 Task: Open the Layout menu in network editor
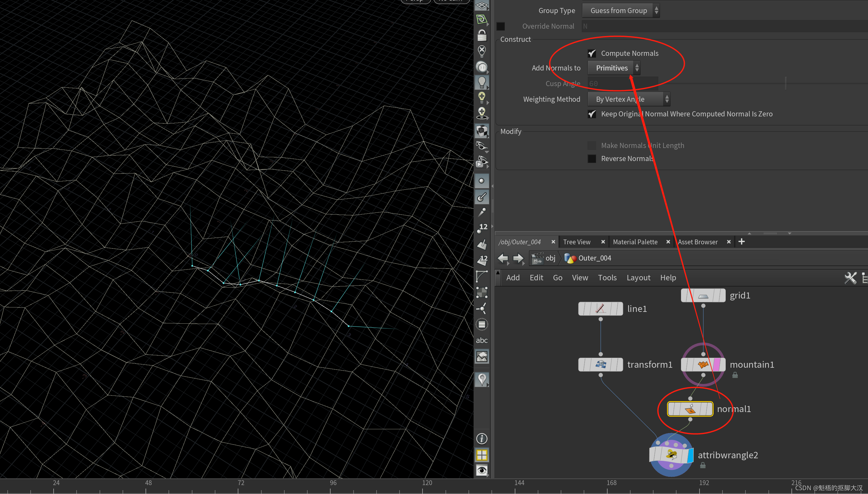pos(638,277)
